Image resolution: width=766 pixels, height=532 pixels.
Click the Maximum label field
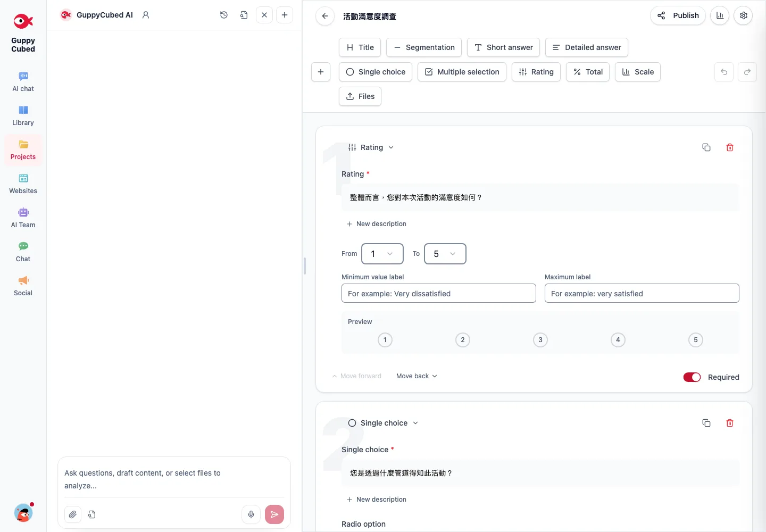[x=642, y=293]
